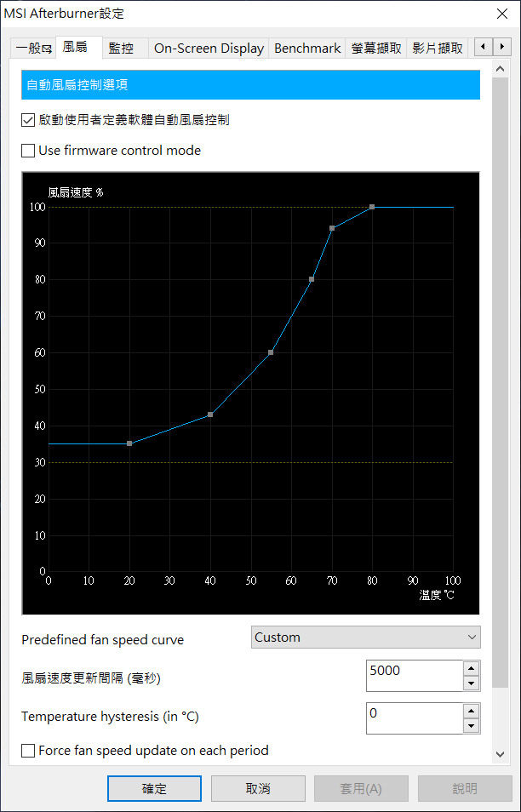Click the scrollbar up arrow
521x812 pixels.
tap(501, 69)
